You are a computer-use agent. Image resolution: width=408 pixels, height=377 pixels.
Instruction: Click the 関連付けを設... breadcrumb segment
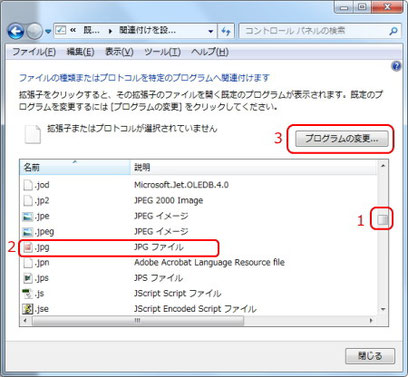pyautogui.click(x=147, y=31)
